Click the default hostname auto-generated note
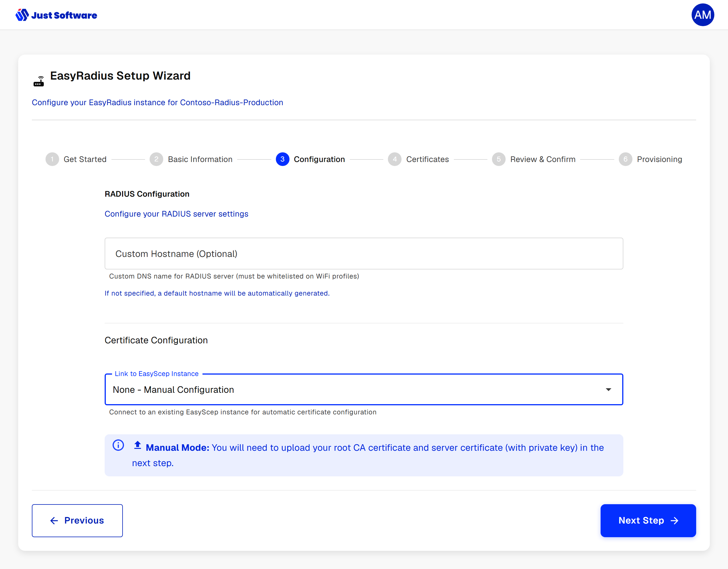The height and width of the screenshot is (569, 728). pos(217,293)
